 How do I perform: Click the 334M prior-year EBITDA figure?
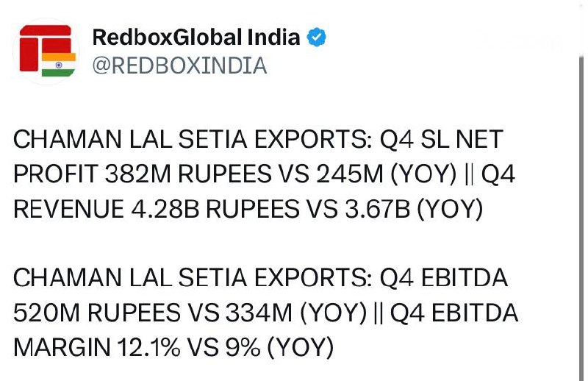pos(259,313)
